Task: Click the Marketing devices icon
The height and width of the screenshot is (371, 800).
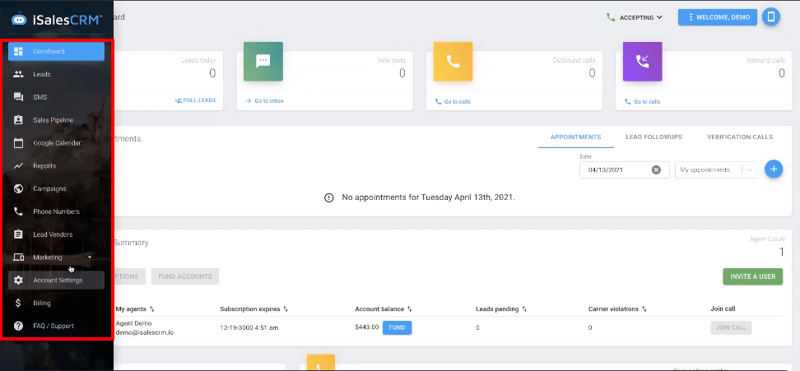Action: [18, 257]
